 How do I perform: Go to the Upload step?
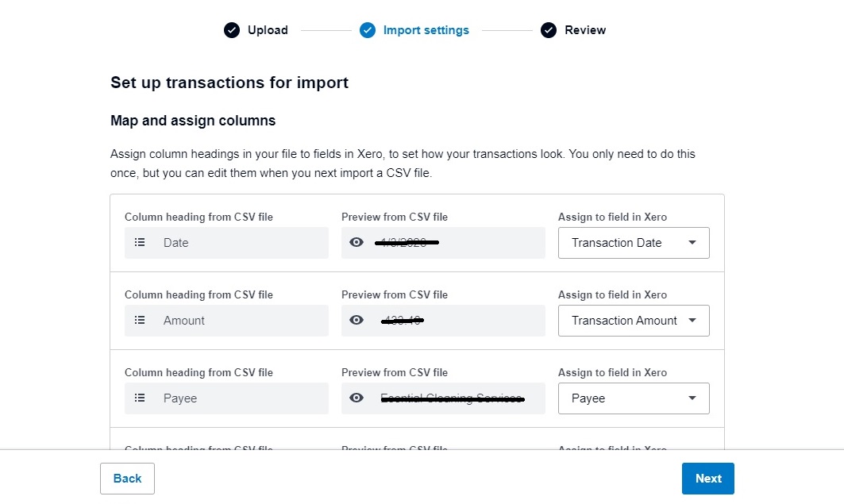click(268, 30)
